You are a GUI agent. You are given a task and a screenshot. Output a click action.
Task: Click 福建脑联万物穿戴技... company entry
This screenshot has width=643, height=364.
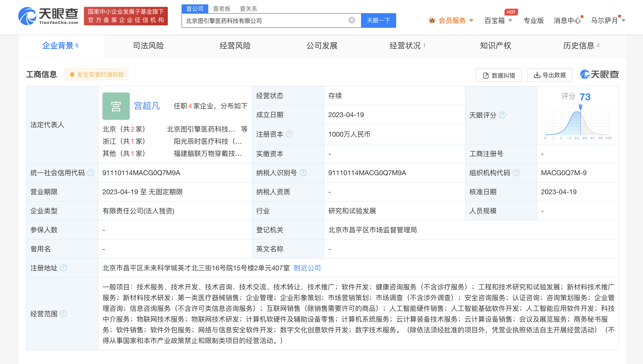tap(208, 153)
